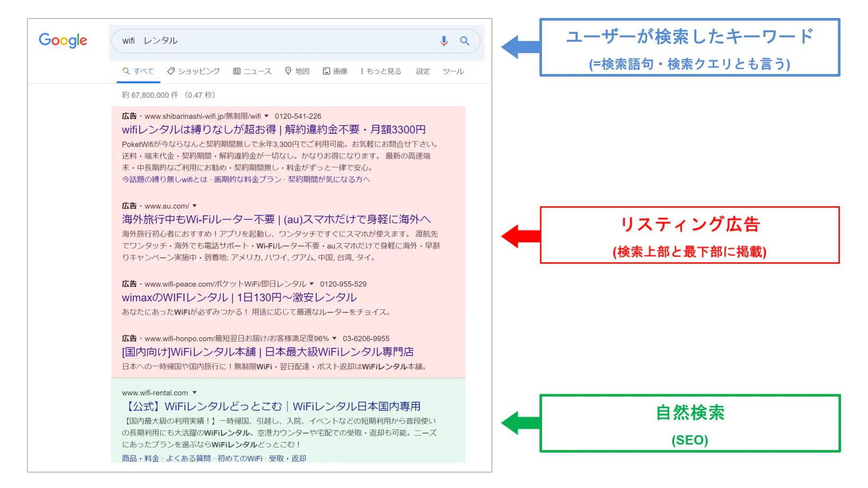Open the ad titled wifiレンタルは縛りなしが超お得
The height and width of the screenshot is (488, 868).
[274, 130]
